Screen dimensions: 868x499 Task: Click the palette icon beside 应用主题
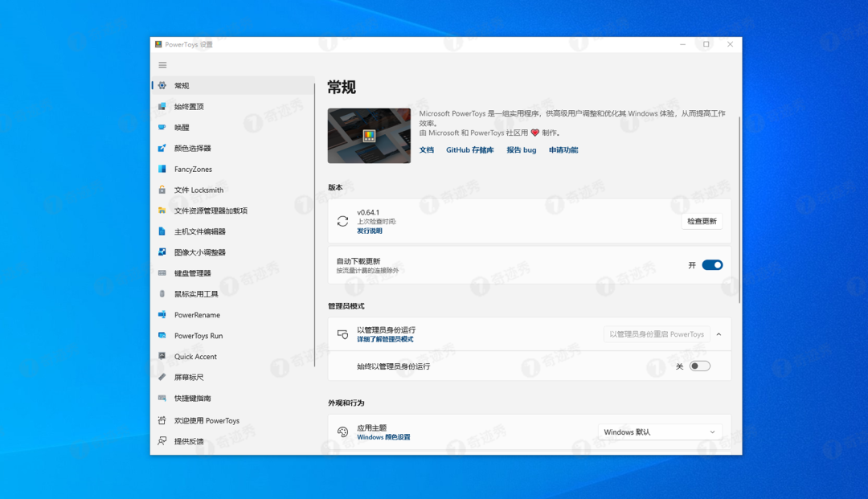point(342,432)
